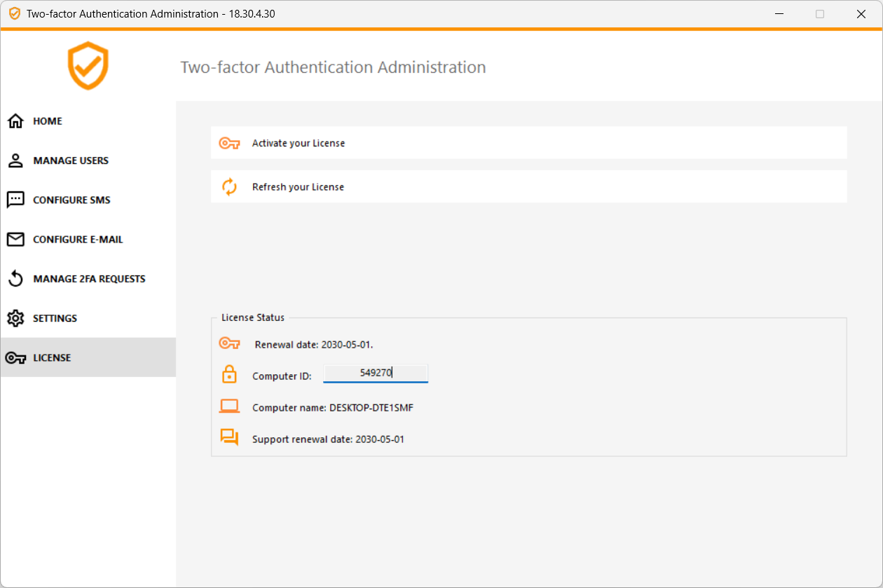This screenshot has width=883, height=588.
Task: Click the orange key icon beside Activate your License
Action: [229, 143]
